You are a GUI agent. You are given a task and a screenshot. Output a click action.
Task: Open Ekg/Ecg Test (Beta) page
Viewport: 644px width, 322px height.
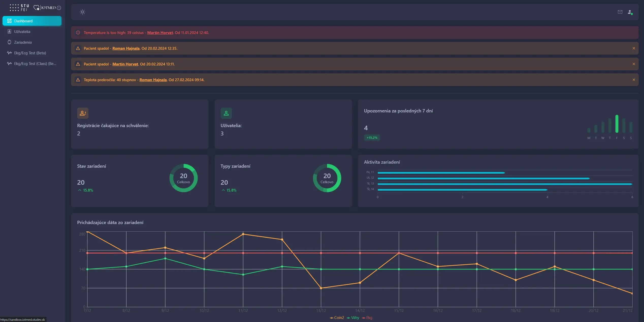[30, 53]
